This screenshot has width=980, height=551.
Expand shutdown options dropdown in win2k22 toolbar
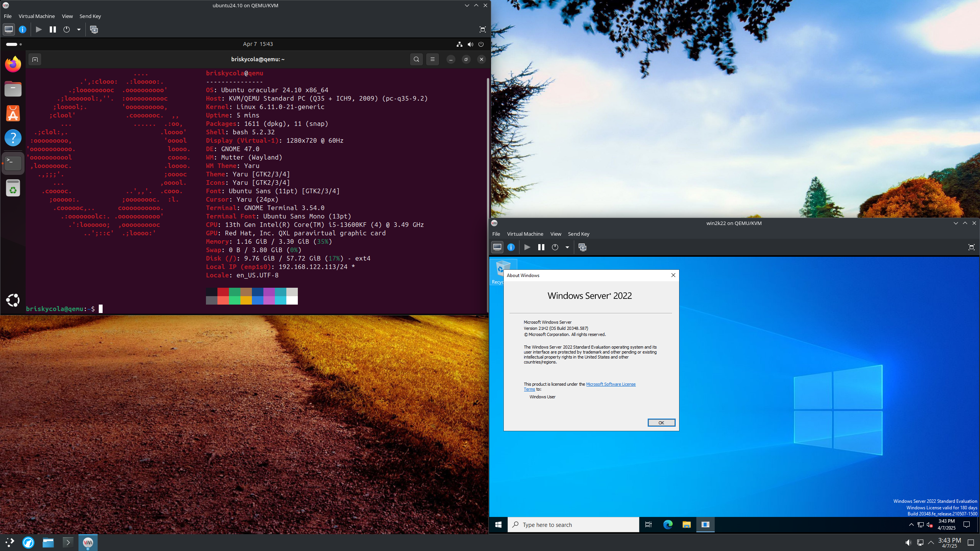pos(567,247)
